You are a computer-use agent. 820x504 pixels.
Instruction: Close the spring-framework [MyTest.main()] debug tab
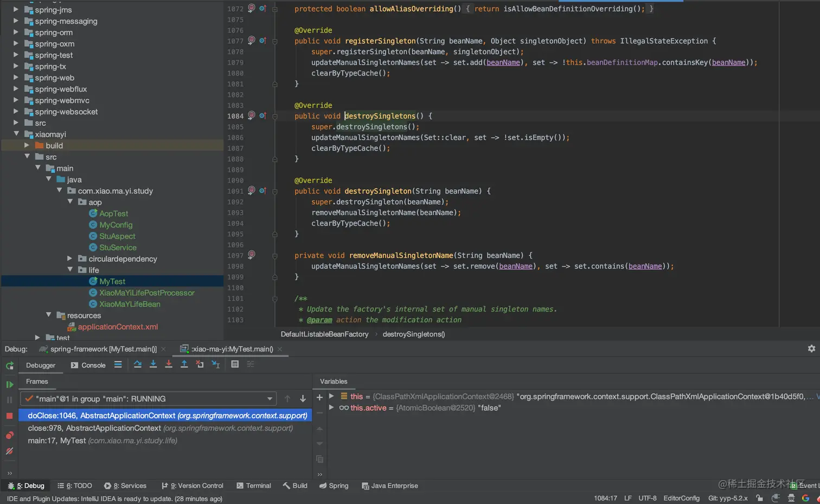(163, 349)
